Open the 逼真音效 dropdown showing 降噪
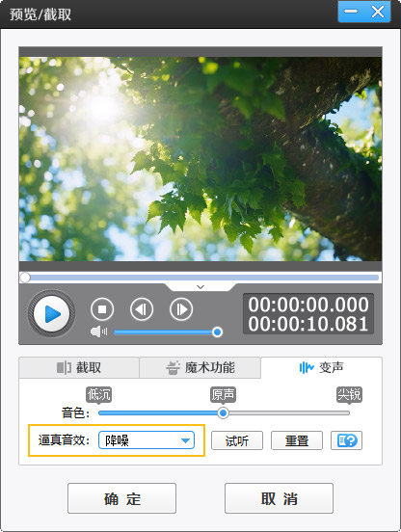The image size is (401, 532). [147, 440]
